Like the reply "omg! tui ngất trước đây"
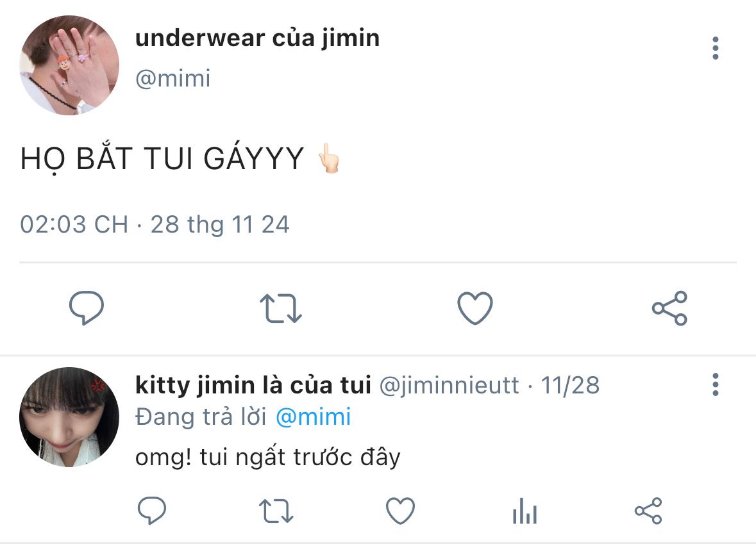756x544 pixels. click(400, 511)
